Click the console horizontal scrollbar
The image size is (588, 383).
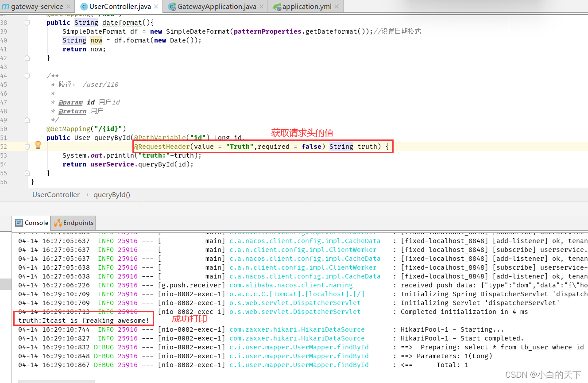(x=56, y=381)
